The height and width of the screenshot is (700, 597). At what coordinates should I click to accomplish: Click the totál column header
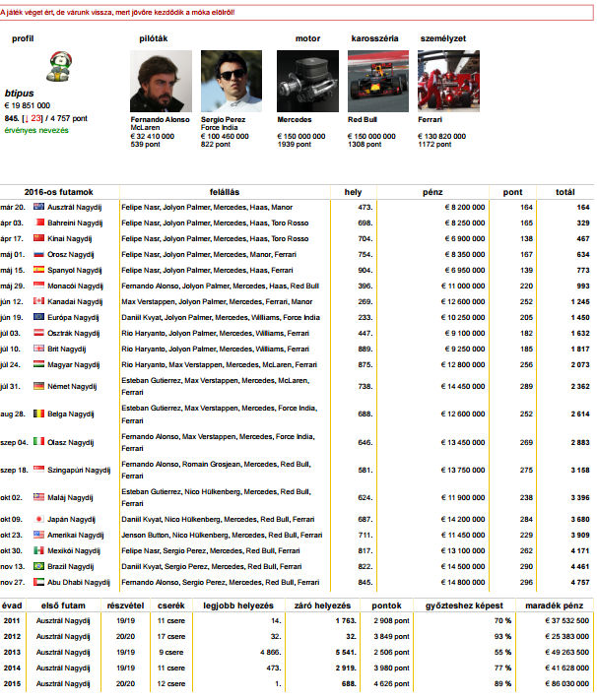click(x=565, y=192)
